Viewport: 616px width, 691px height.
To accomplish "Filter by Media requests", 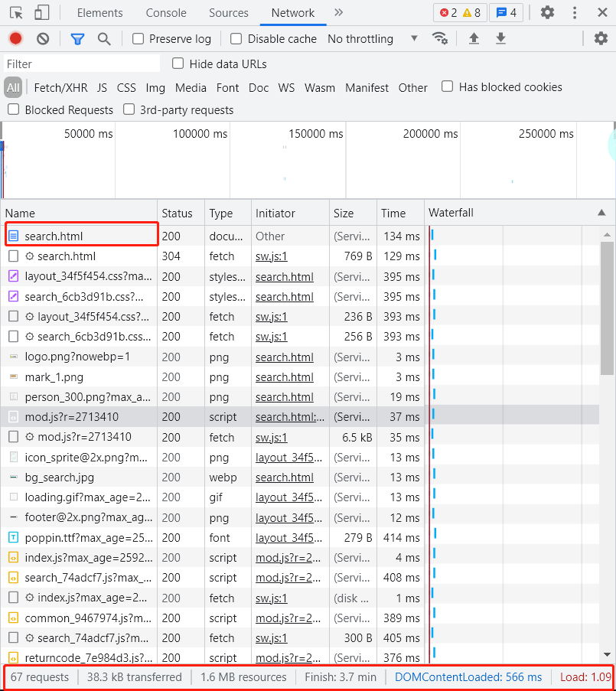I will pos(191,88).
